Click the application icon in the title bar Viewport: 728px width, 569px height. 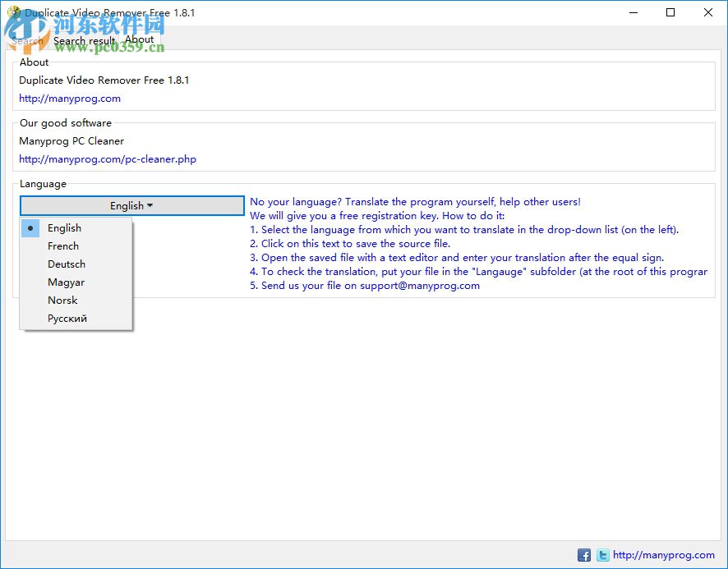pyautogui.click(x=13, y=12)
